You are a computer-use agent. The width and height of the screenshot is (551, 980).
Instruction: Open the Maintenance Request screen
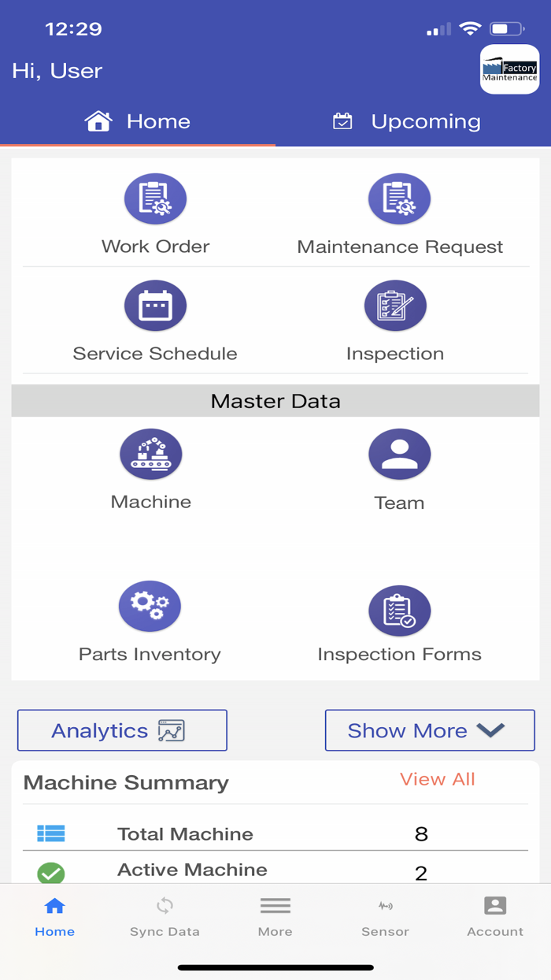(x=399, y=213)
